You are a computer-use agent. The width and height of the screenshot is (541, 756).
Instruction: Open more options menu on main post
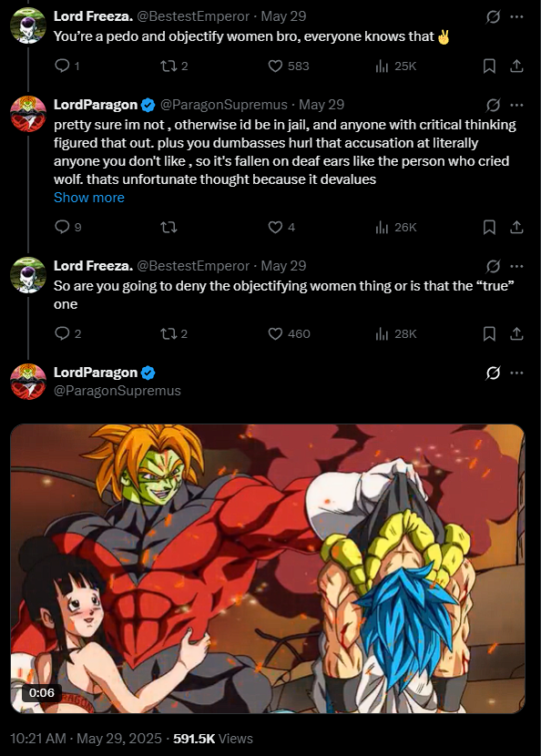click(x=516, y=373)
